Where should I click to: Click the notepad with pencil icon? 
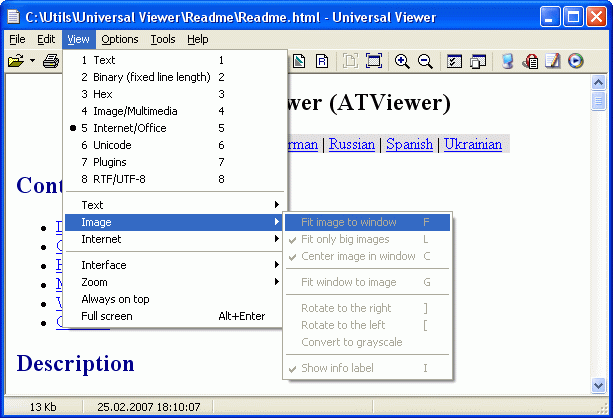coord(553,61)
